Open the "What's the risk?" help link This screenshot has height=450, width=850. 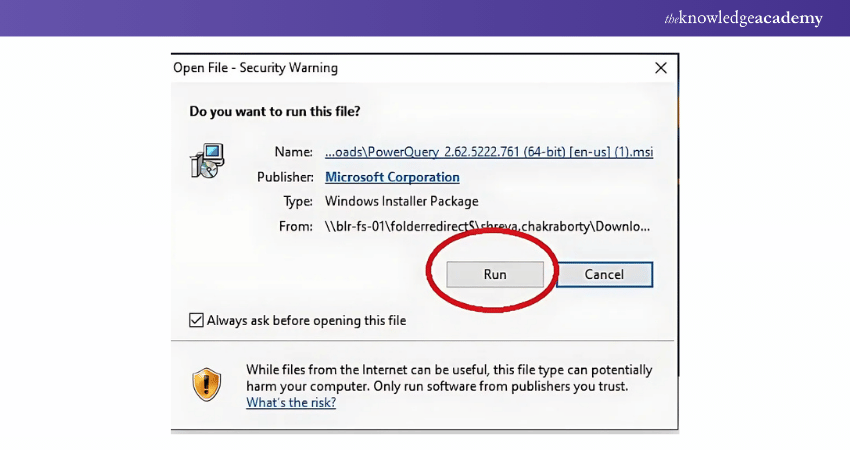pyautogui.click(x=291, y=402)
